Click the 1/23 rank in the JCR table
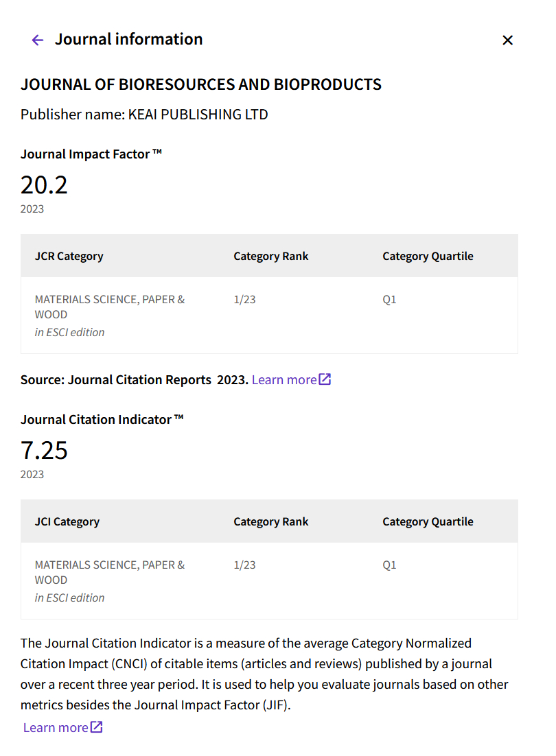This screenshot has width=556, height=756. tap(244, 299)
